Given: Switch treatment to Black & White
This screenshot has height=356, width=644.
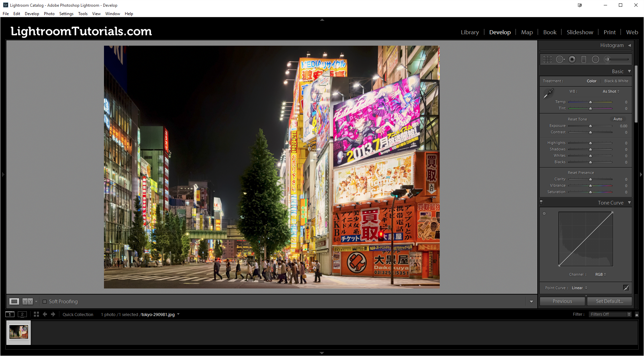Looking at the screenshot, I should pyautogui.click(x=616, y=81).
